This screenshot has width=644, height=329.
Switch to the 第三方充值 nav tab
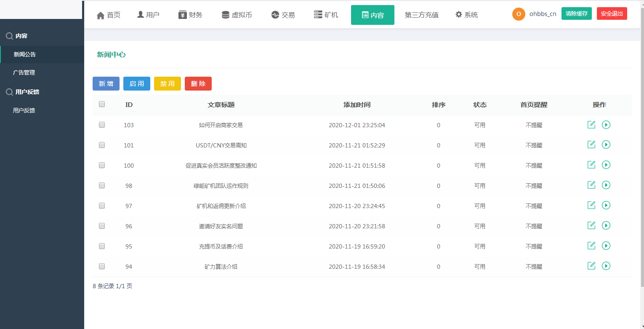[x=422, y=14]
